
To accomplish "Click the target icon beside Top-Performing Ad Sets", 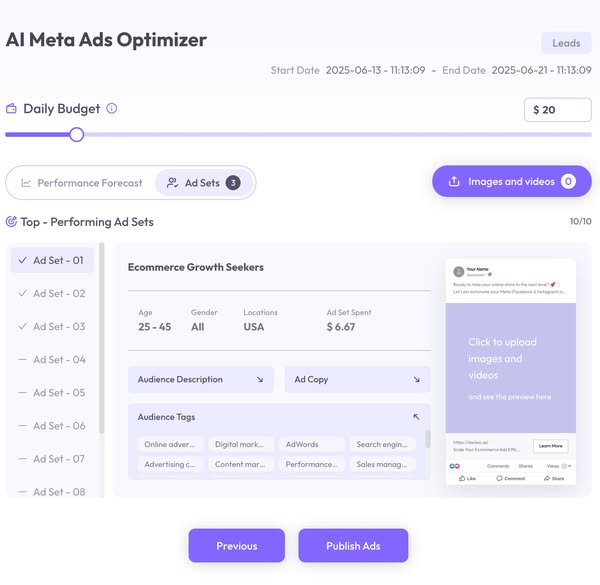I will tap(12, 222).
